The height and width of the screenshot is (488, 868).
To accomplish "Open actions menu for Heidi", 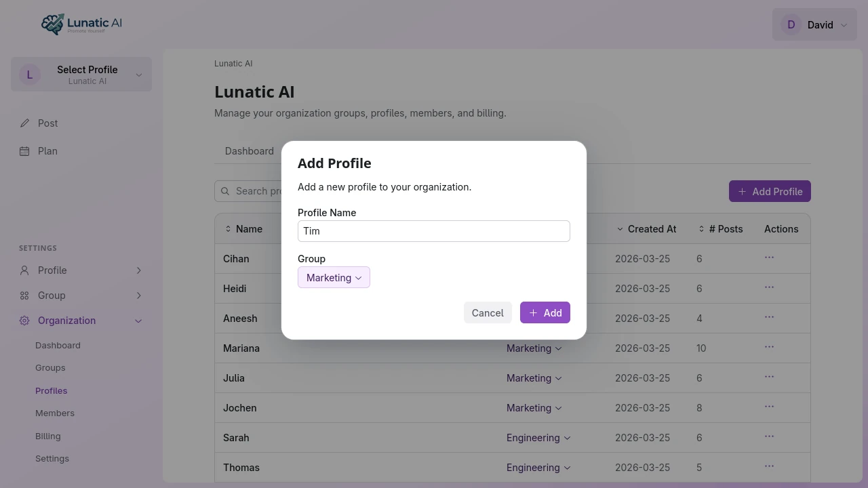I will (x=769, y=287).
